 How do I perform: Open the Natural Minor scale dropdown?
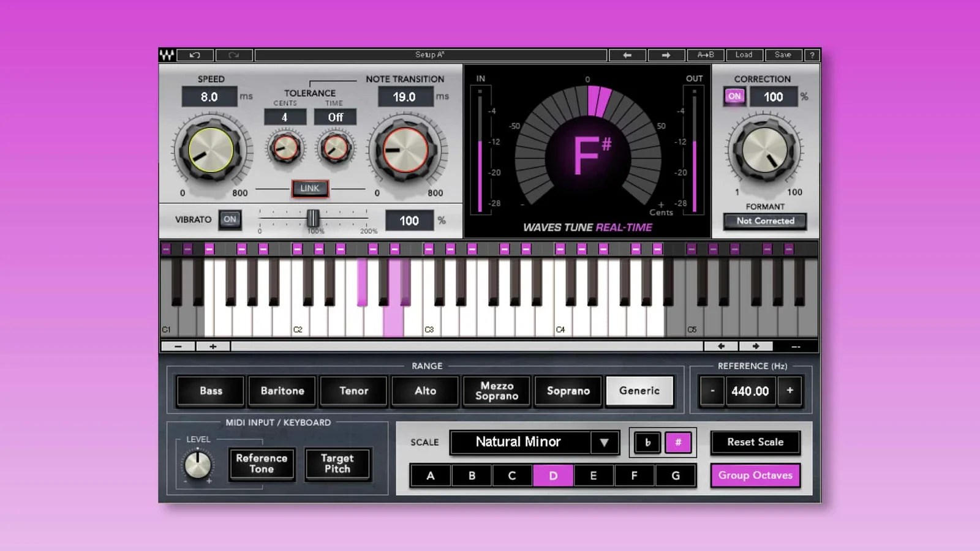[533, 442]
